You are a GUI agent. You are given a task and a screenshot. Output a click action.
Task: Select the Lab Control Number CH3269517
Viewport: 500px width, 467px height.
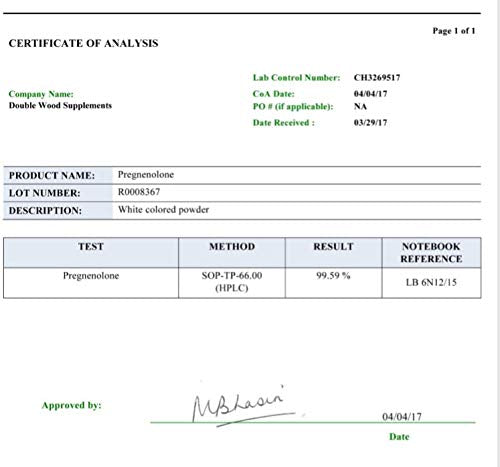coord(377,78)
